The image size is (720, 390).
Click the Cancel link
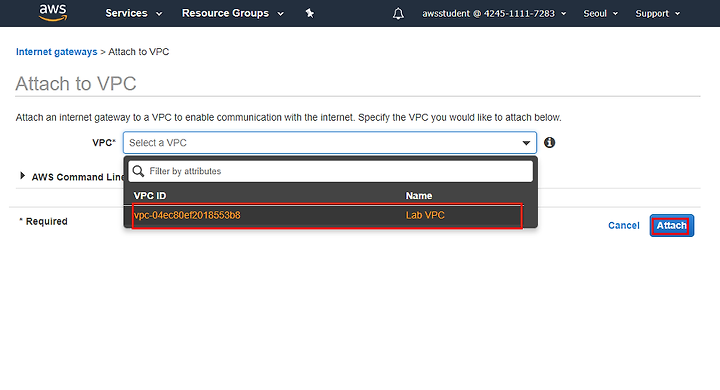[x=624, y=226]
